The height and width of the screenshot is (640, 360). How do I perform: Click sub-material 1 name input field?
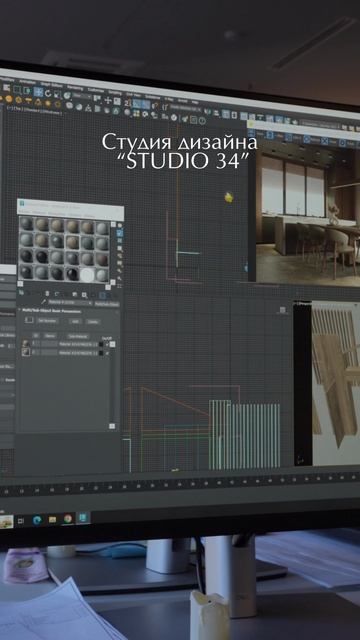point(49,344)
